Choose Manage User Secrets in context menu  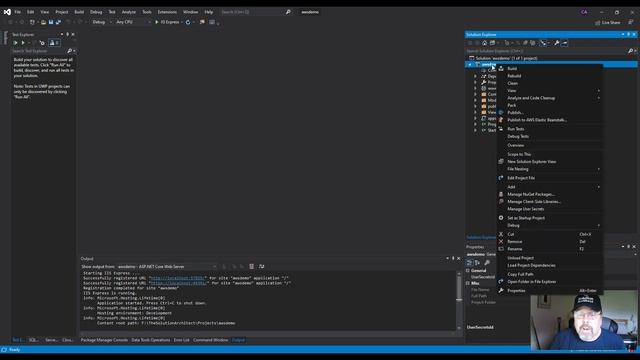coord(549,209)
